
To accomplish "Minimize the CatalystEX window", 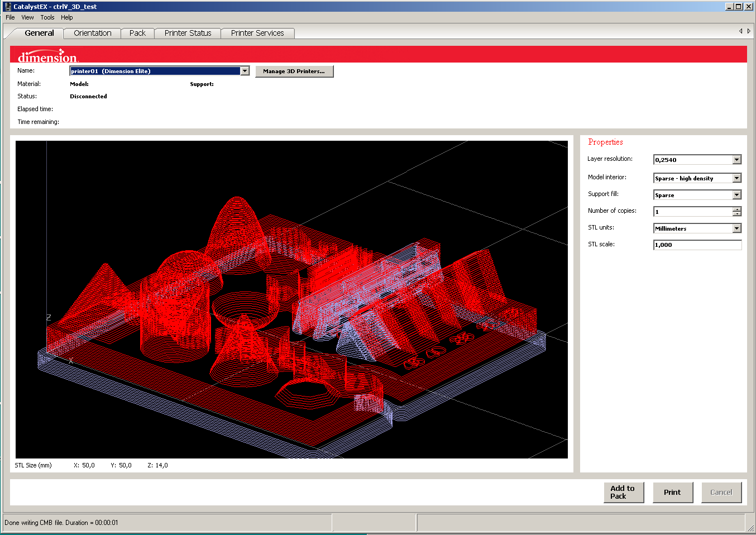I will click(x=730, y=7).
